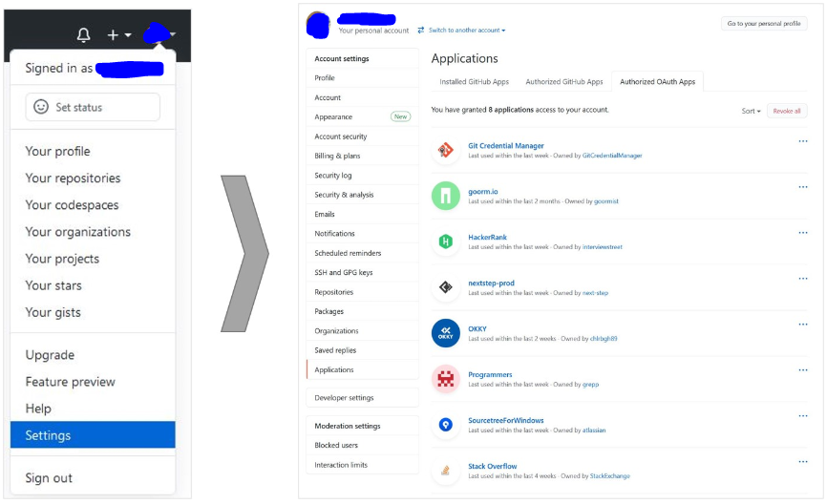Open Applications sidebar link

[x=362, y=370]
